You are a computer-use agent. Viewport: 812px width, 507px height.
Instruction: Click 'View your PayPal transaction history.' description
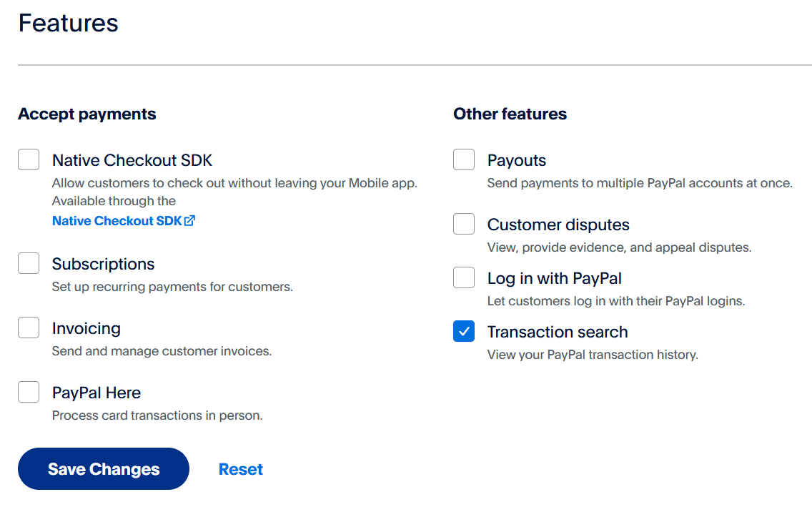coord(593,355)
